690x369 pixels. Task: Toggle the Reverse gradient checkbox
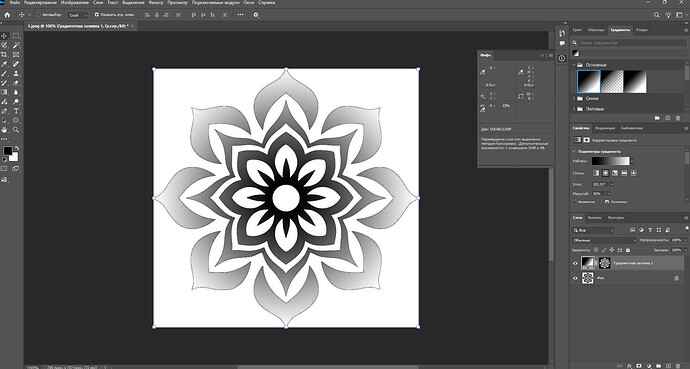click(x=575, y=202)
